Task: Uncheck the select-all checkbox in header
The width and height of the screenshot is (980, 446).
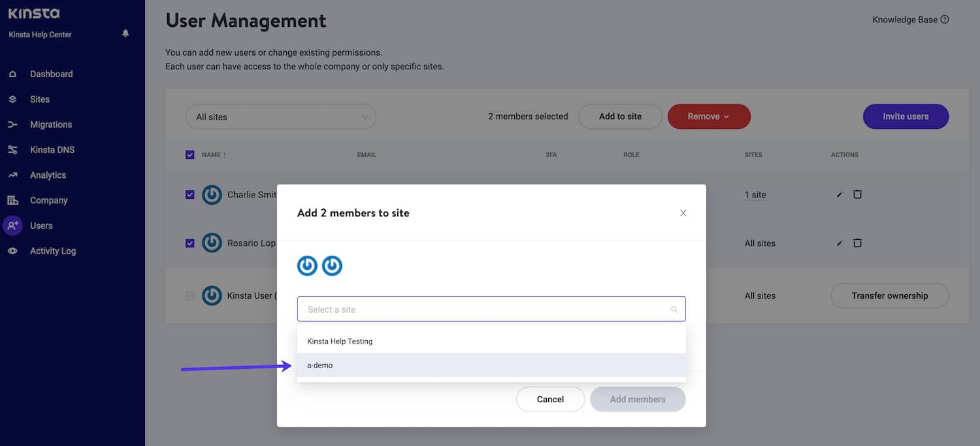Action: (x=190, y=155)
